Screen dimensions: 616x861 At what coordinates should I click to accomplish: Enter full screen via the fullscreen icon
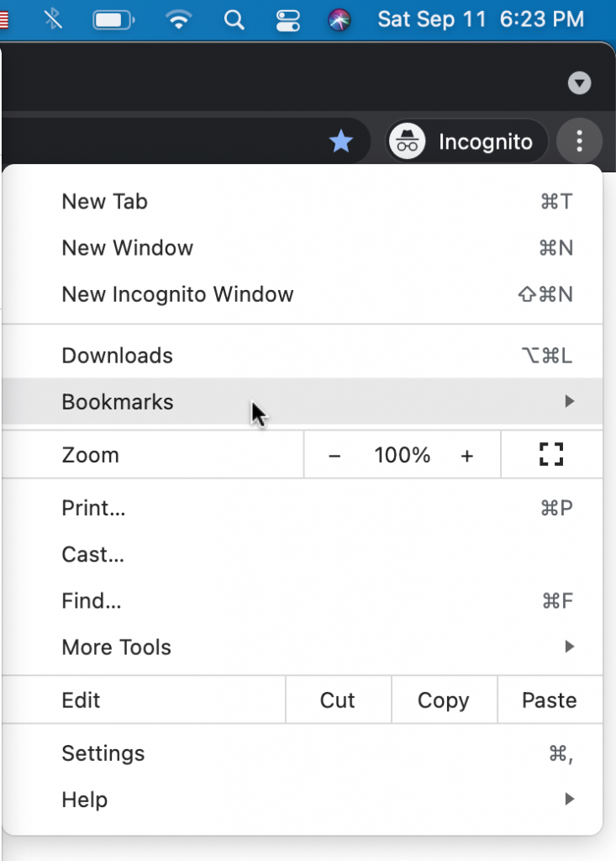point(551,454)
